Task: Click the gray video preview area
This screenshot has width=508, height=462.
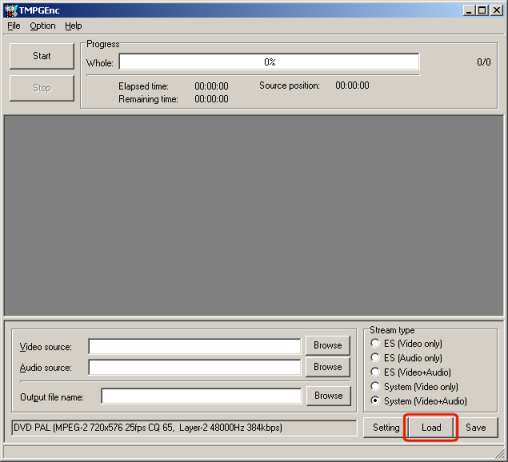Action: 253,215
